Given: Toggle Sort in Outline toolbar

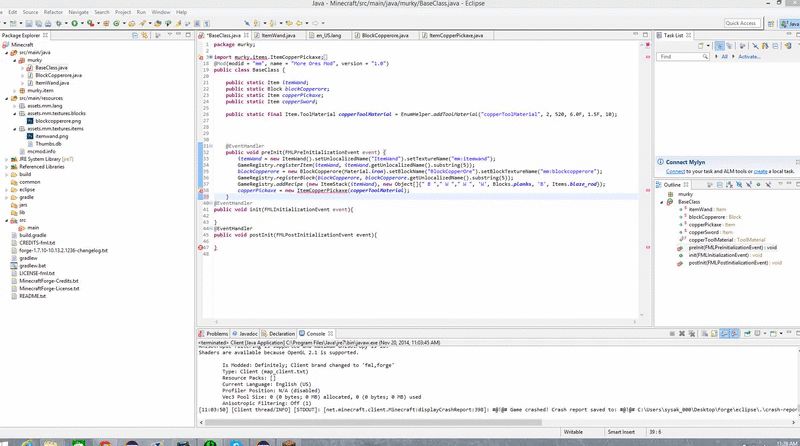Looking at the screenshot, I should tap(729, 185).
